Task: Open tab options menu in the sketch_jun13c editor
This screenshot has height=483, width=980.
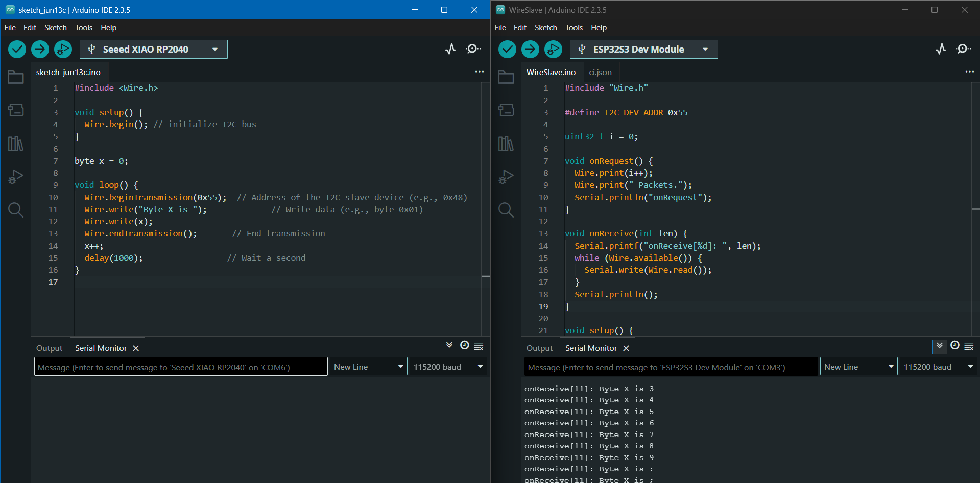Action: 479,71
